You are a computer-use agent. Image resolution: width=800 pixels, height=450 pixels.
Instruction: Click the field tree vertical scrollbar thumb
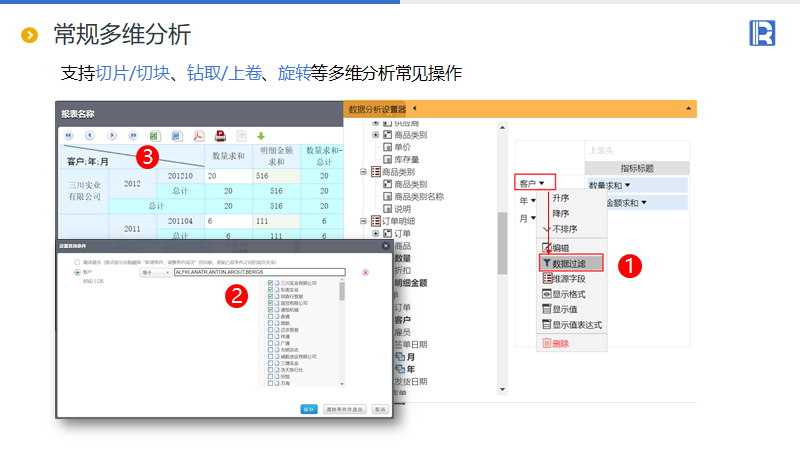click(502, 243)
